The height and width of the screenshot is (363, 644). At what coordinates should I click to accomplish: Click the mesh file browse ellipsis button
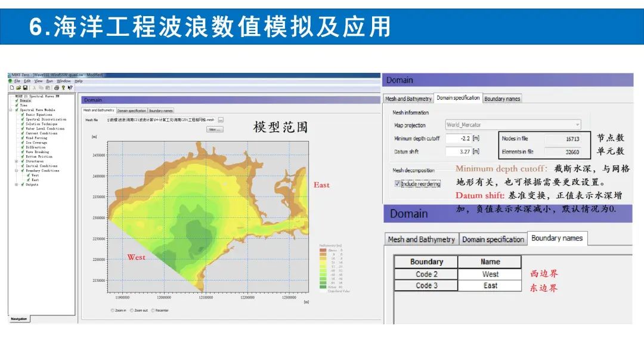pos(221,120)
